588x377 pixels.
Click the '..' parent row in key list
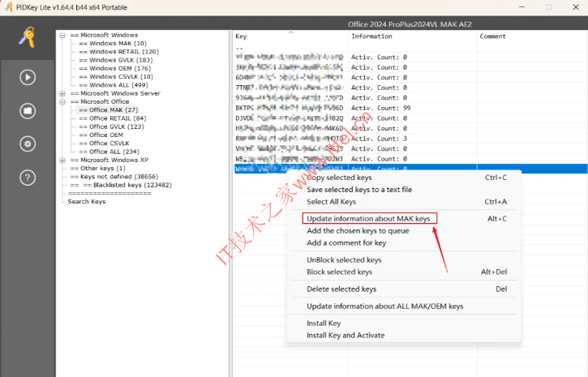coord(410,48)
